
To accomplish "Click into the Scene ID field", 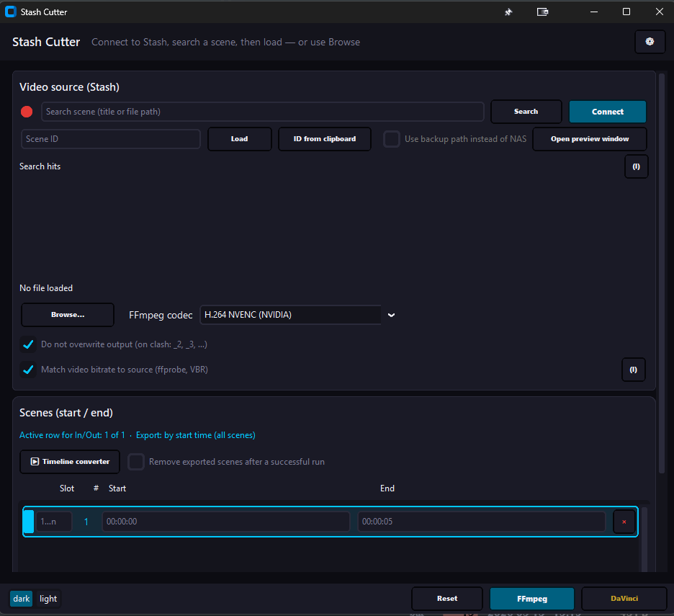I will point(111,139).
